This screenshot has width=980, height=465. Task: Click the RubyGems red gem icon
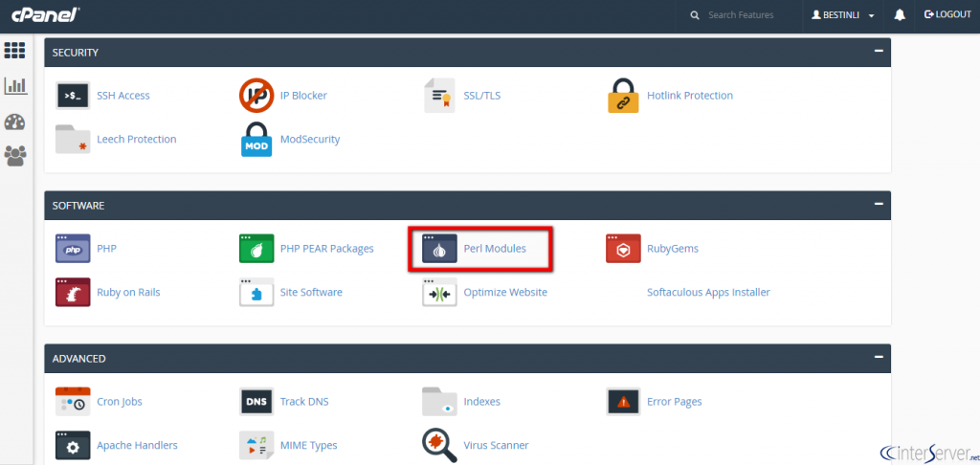(623, 249)
